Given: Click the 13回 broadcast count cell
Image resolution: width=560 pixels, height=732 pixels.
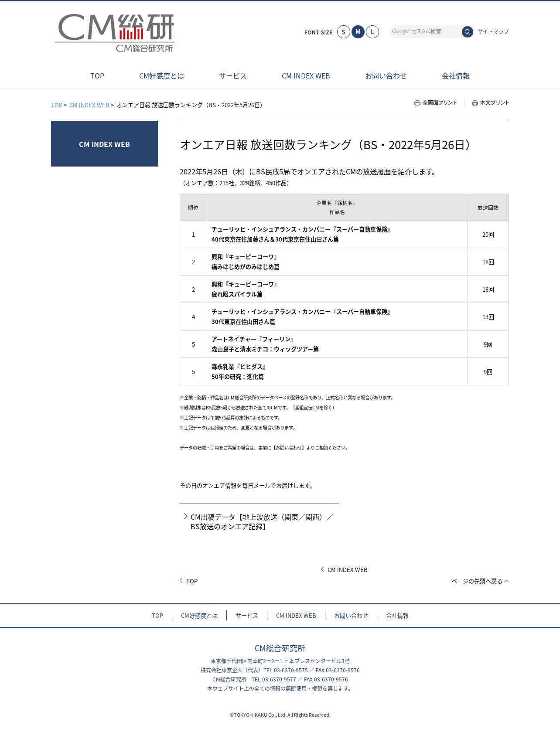Looking at the screenshot, I should click(488, 317).
